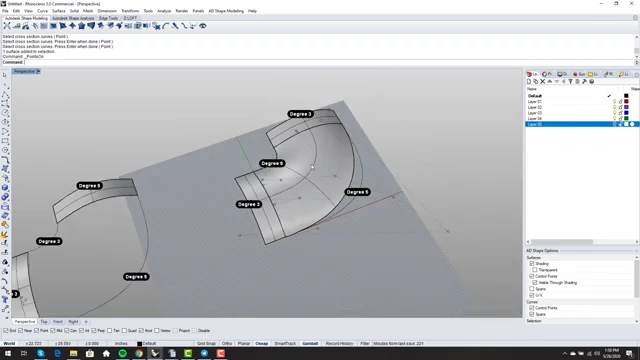Toggle visibility lightbulb of Layer 04
Image resolution: width=640 pixels, height=360 pixels.
(x=614, y=118)
